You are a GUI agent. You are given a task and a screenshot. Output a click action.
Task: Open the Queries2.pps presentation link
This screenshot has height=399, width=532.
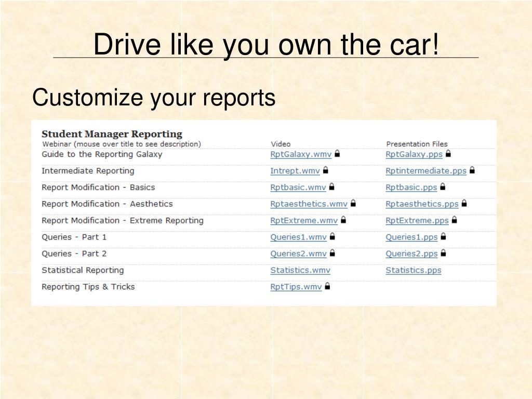coord(411,254)
